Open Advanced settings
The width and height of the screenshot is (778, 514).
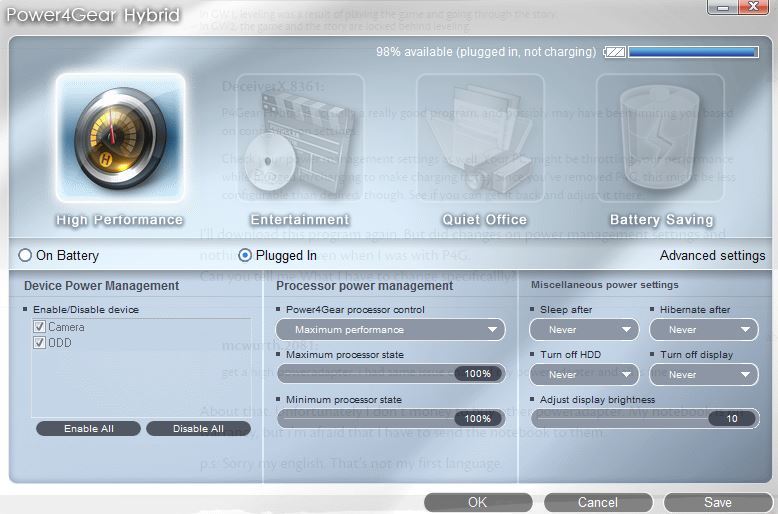[713, 256]
